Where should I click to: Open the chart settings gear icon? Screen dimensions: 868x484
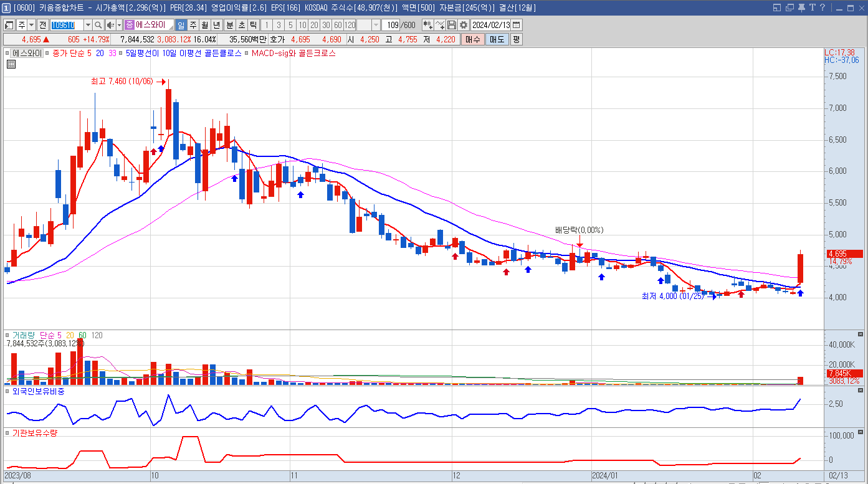point(463,25)
